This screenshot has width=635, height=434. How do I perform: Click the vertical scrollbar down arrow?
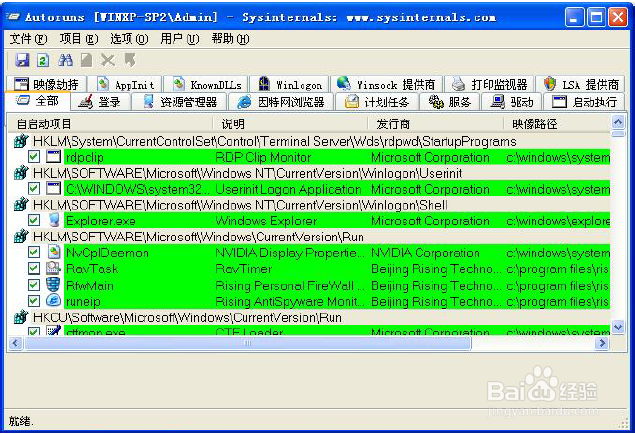[x=618, y=327]
